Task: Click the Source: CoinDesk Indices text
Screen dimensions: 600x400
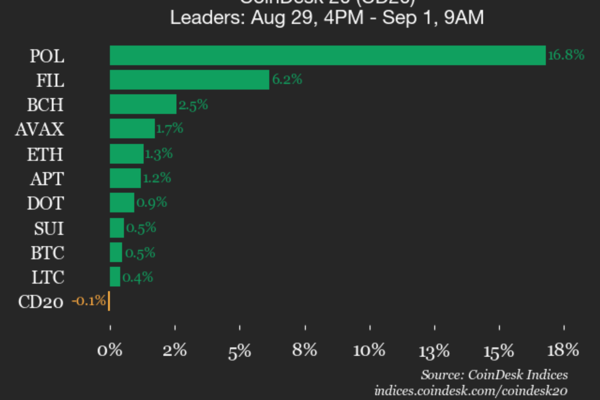Action: point(507,373)
